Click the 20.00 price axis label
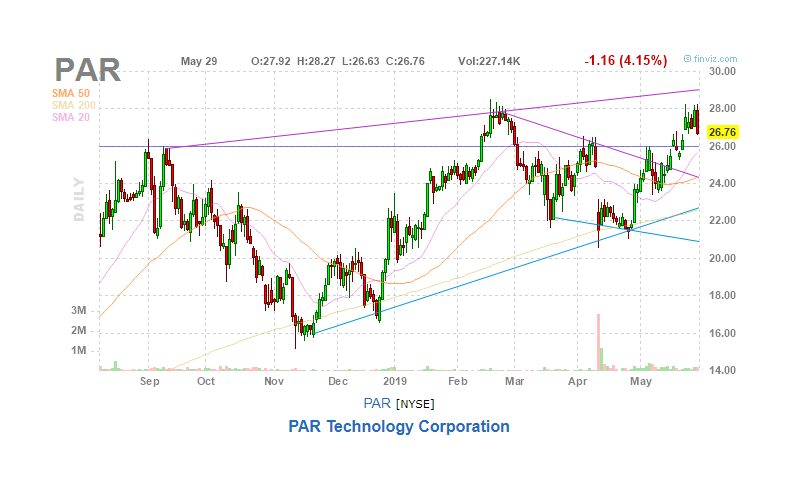This screenshot has width=798, height=490. (x=723, y=258)
